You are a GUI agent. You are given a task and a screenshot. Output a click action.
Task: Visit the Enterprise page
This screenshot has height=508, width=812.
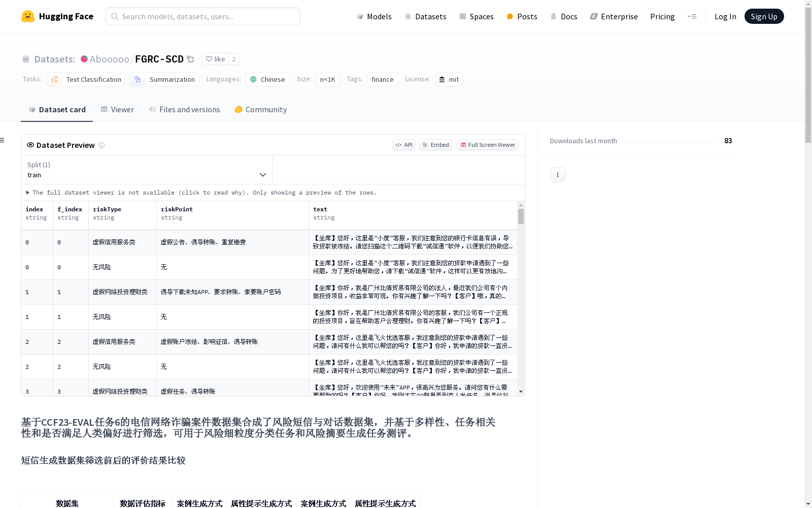[x=614, y=16]
